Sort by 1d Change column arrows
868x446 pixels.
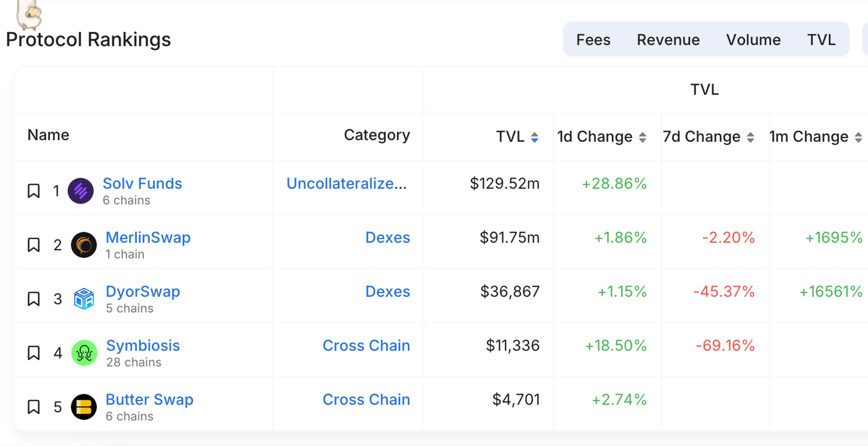643,137
